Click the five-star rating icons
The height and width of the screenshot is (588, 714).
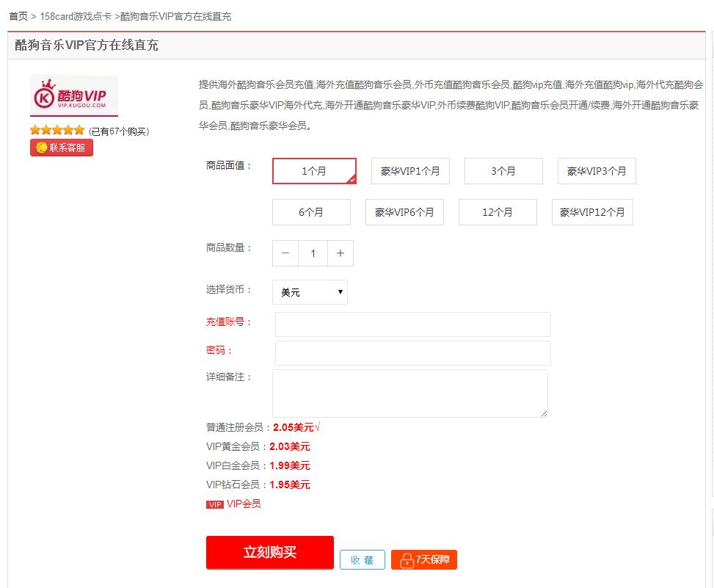click(x=57, y=131)
